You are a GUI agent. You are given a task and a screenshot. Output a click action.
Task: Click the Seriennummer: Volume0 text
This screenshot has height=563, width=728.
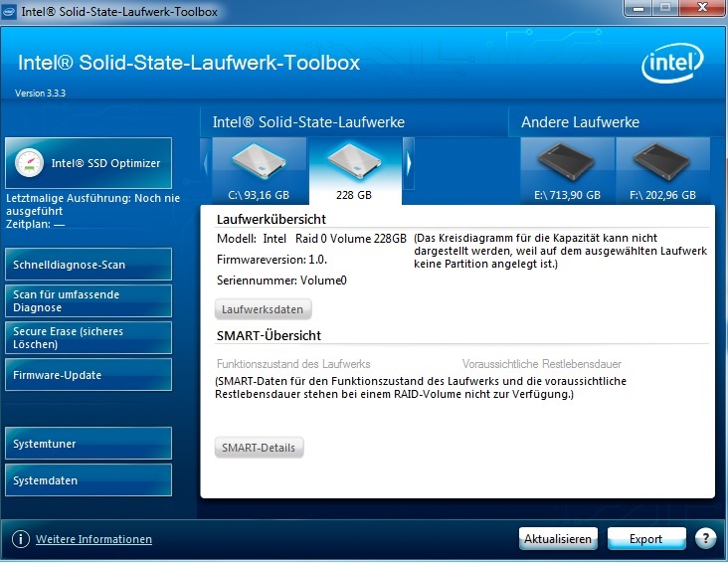[281, 281]
